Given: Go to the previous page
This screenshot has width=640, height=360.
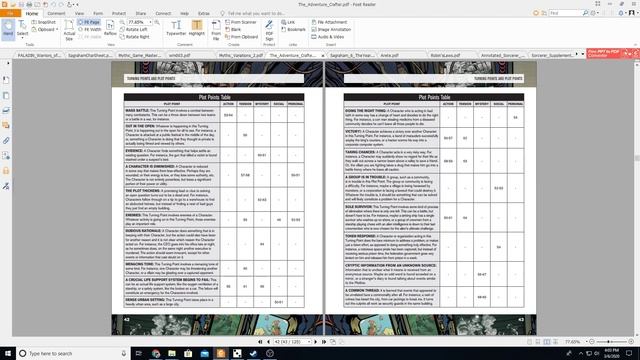Looking at the screenshot, I should coord(268,342).
